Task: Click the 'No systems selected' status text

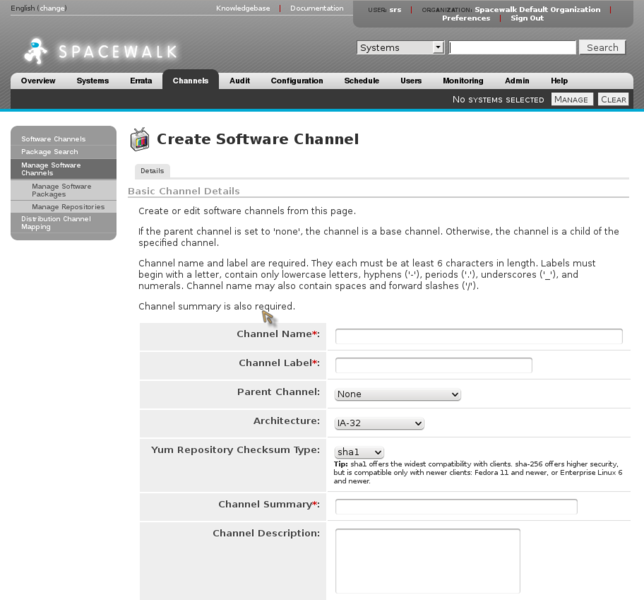Action: (x=498, y=99)
